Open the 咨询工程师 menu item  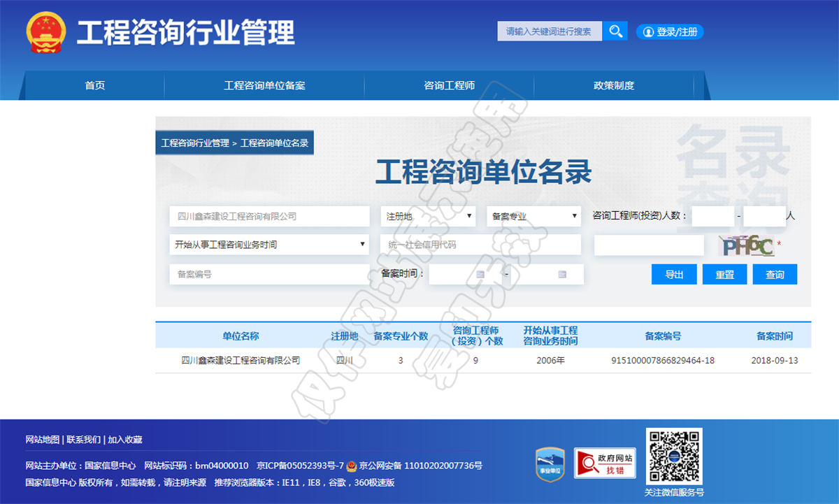coord(448,85)
